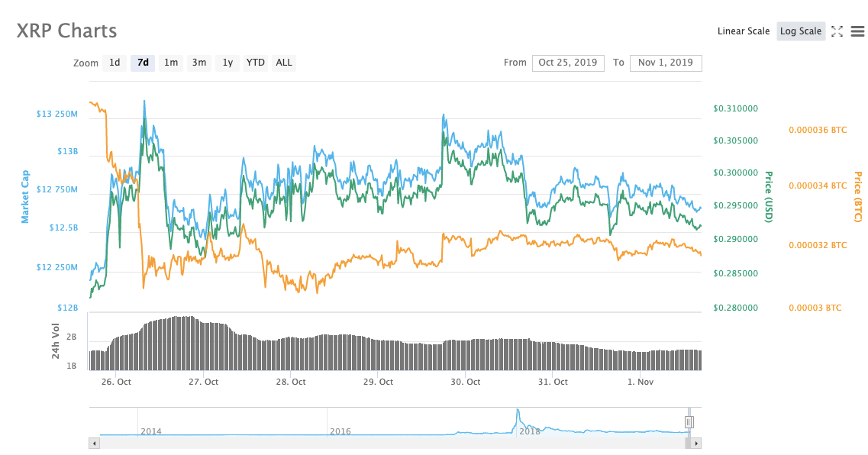Click the $0.285000 price label

736,273
